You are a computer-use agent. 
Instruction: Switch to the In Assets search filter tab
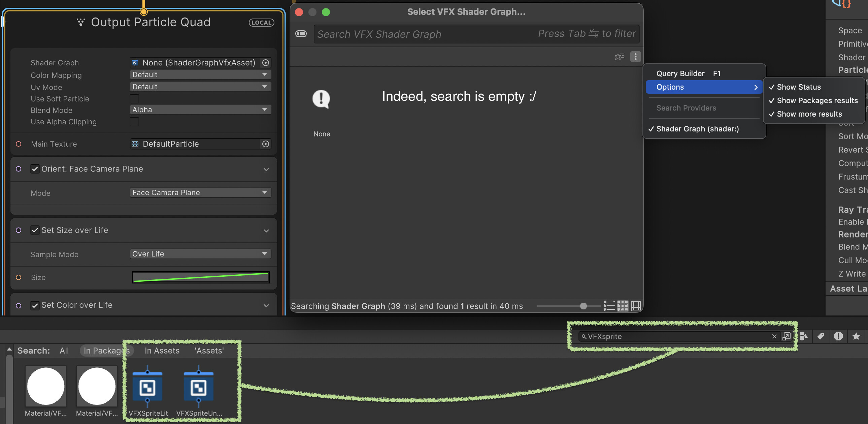point(162,351)
